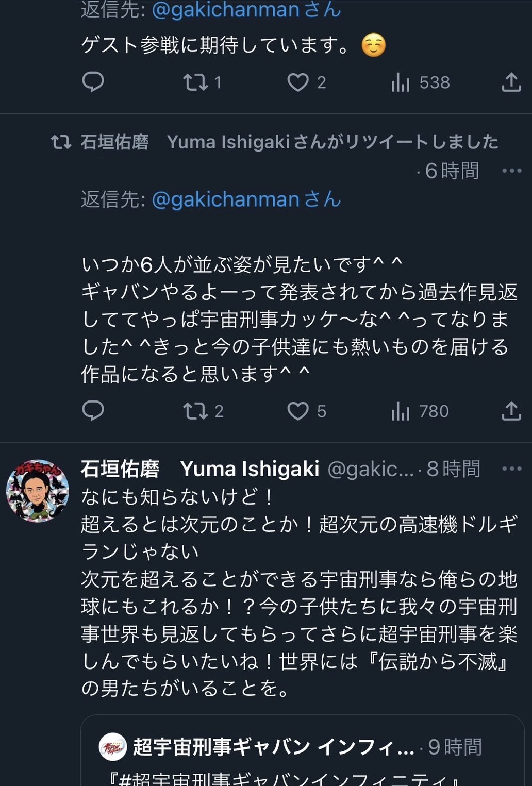Open more options on the 8時間 tweet

point(511,469)
